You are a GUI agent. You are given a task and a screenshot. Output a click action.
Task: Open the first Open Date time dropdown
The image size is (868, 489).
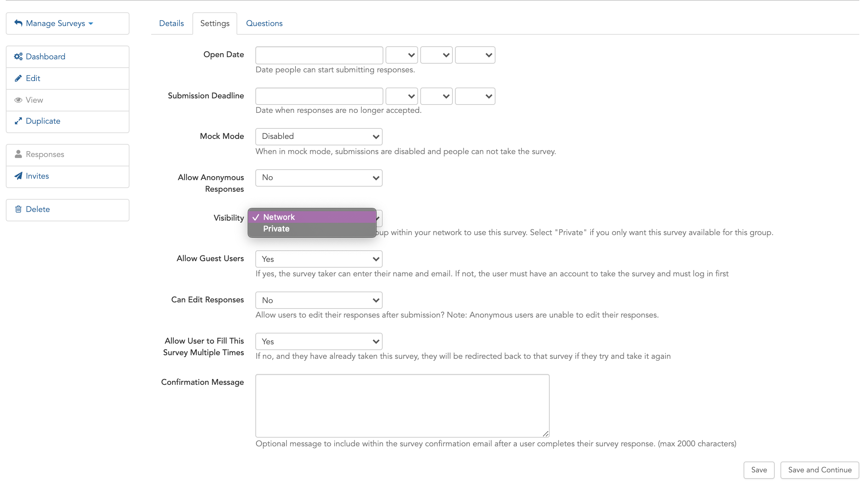point(402,55)
